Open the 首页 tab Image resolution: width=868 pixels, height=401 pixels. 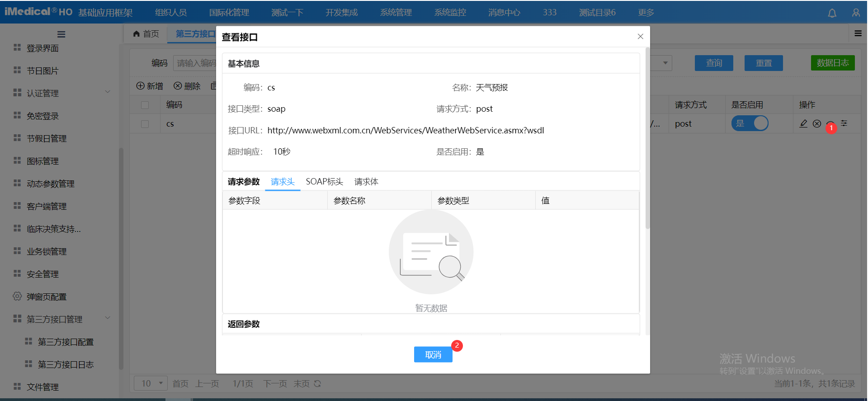(x=146, y=34)
